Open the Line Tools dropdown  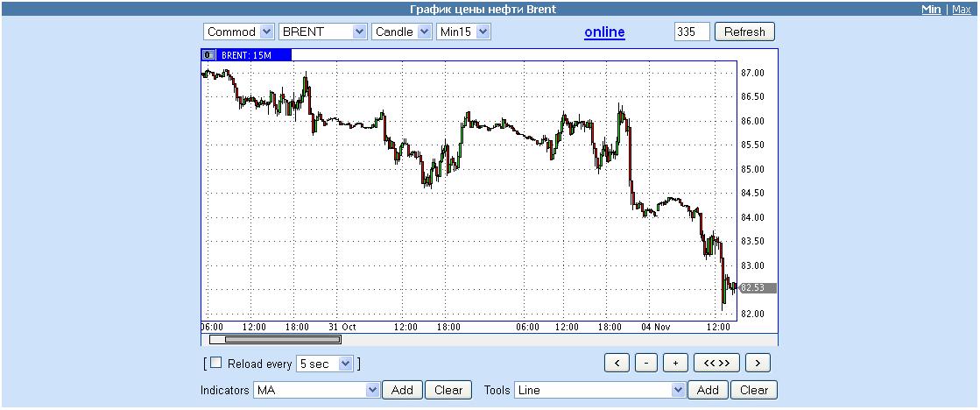600,390
